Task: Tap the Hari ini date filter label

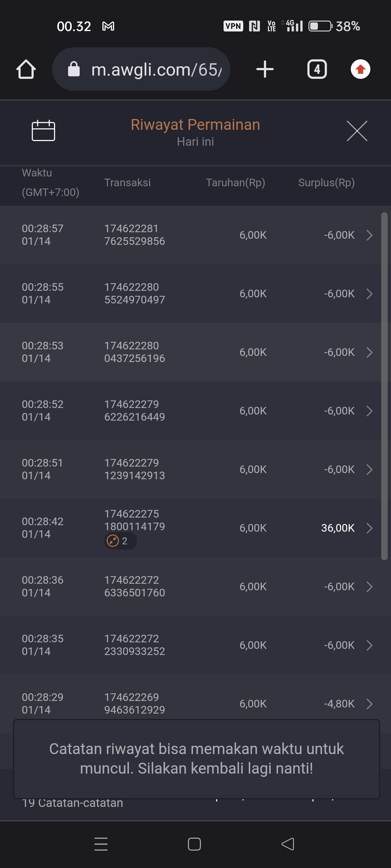Action: coord(195,142)
